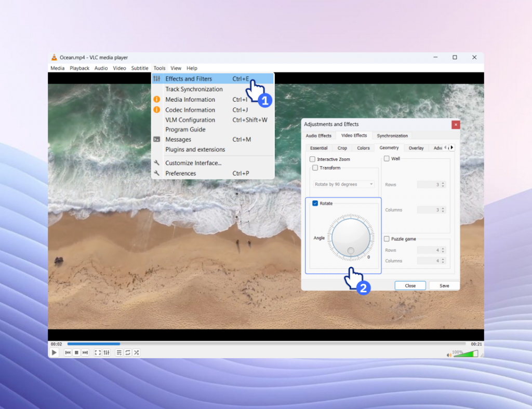Switch to the Colors tab
The image size is (532, 409).
(x=363, y=148)
